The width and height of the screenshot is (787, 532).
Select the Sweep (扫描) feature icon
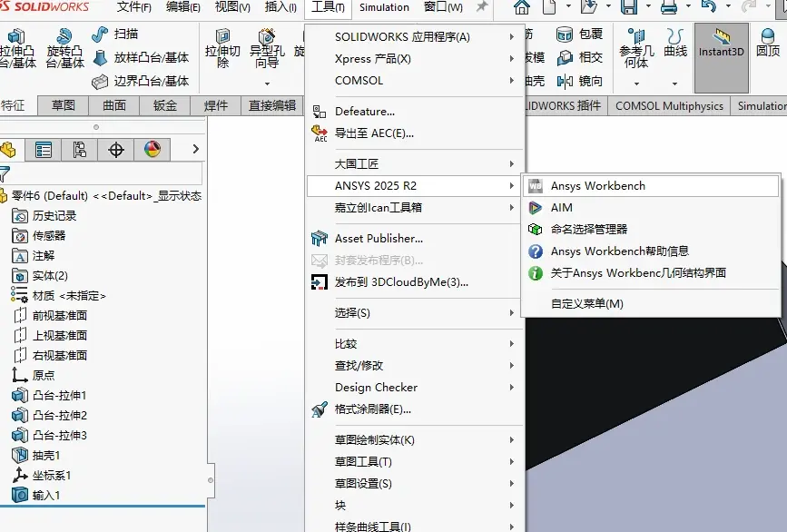(101, 34)
